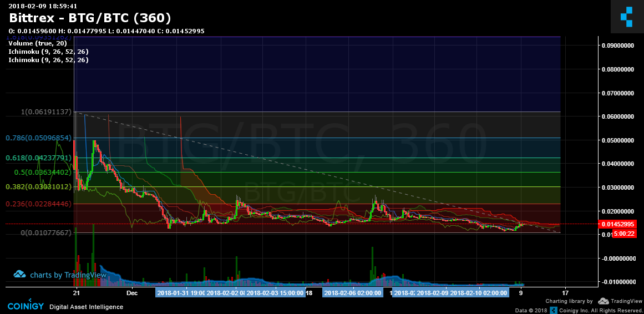Viewport: 644px width, 314px height.
Task: Click the 21 label on time axis
Action: [x=76, y=293]
